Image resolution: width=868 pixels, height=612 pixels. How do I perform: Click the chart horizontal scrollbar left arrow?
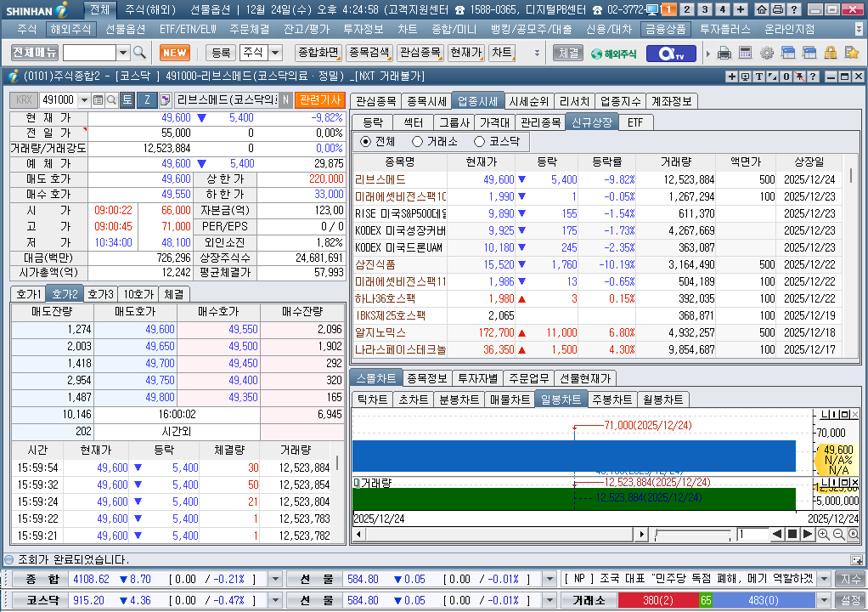click(x=358, y=535)
